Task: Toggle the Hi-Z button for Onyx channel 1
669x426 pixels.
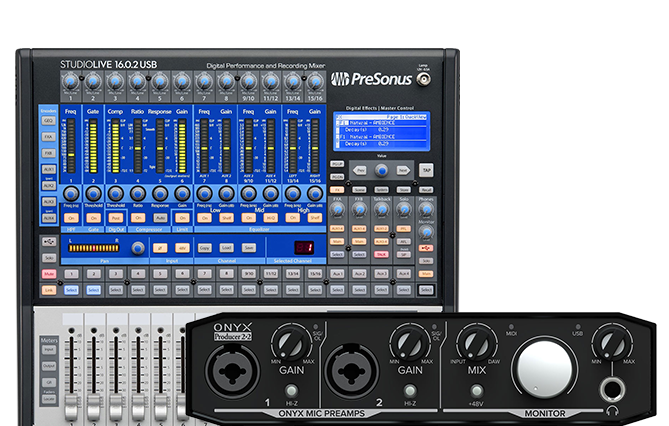Action: [x=292, y=391]
